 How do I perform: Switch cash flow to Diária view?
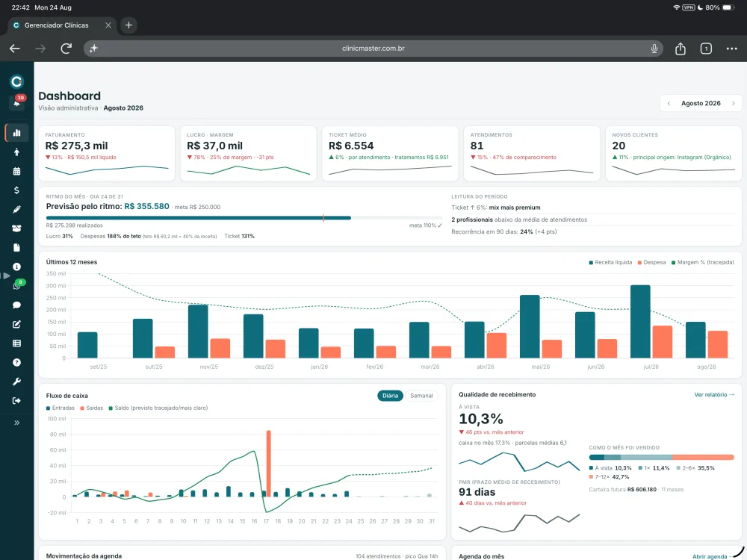click(x=390, y=396)
